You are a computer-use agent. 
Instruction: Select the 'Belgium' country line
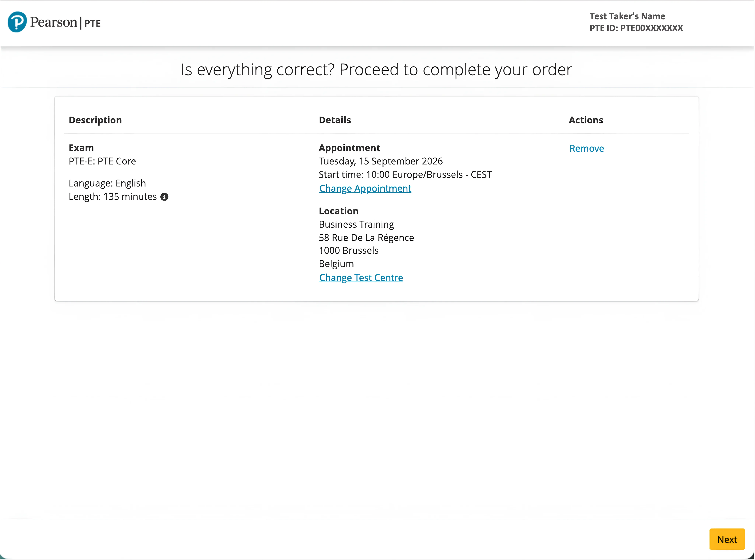tap(336, 264)
